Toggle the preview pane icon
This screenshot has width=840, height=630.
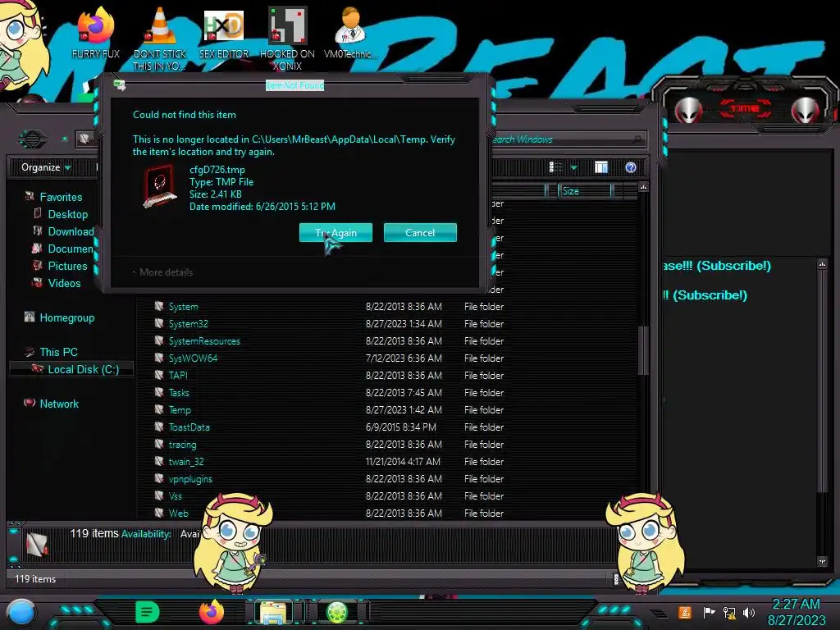pyautogui.click(x=601, y=167)
